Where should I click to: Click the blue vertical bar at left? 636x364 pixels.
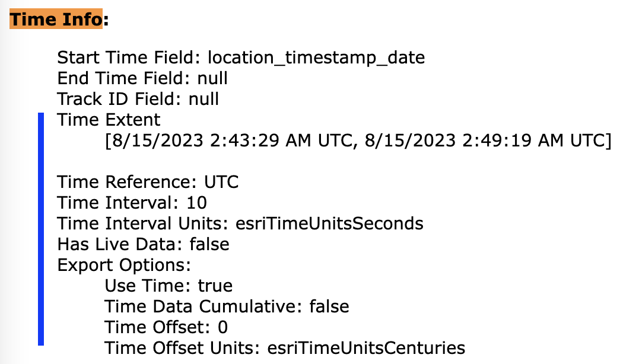(41, 228)
